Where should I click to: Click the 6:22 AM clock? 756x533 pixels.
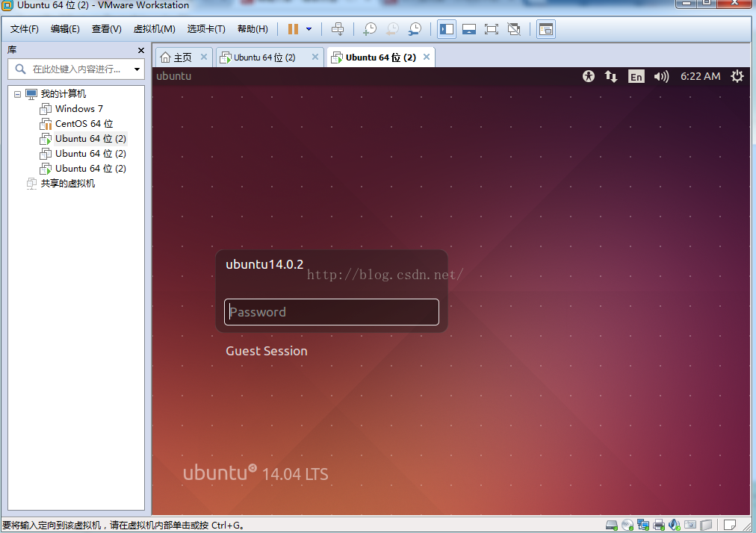coord(700,76)
